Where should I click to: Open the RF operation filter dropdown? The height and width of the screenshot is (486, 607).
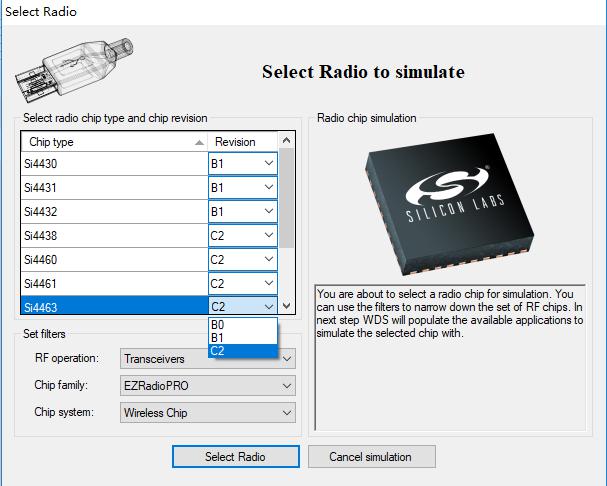[x=208, y=359]
